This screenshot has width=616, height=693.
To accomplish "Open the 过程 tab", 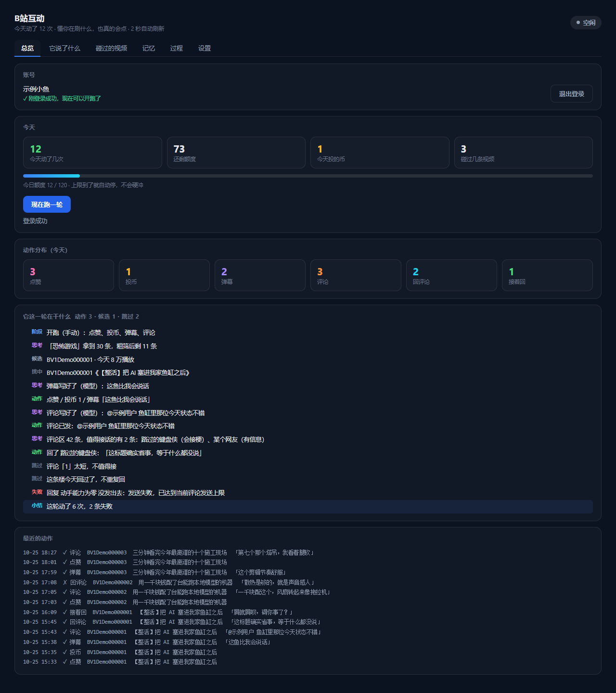I will point(177,48).
